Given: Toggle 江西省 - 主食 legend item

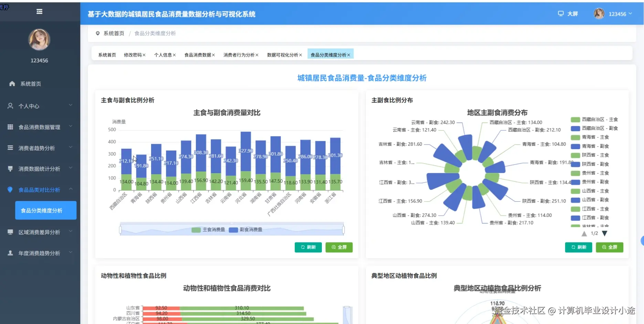Looking at the screenshot, I should click(x=590, y=209).
